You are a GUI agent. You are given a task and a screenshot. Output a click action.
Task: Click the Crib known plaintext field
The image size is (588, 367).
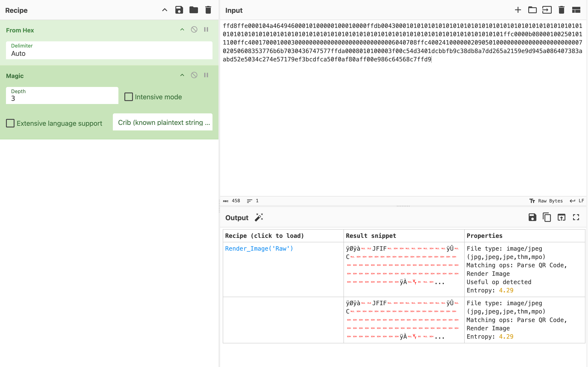[x=163, y=122]
